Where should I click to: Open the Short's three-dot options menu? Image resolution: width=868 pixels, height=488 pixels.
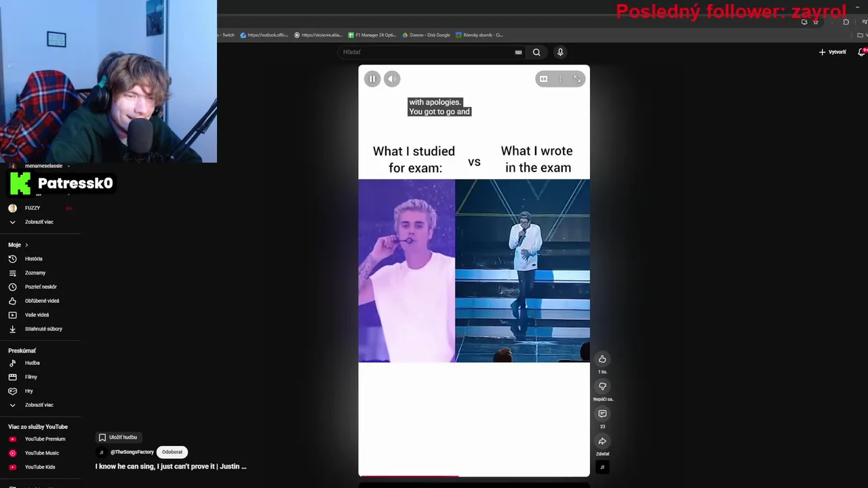tap(560, 79)
